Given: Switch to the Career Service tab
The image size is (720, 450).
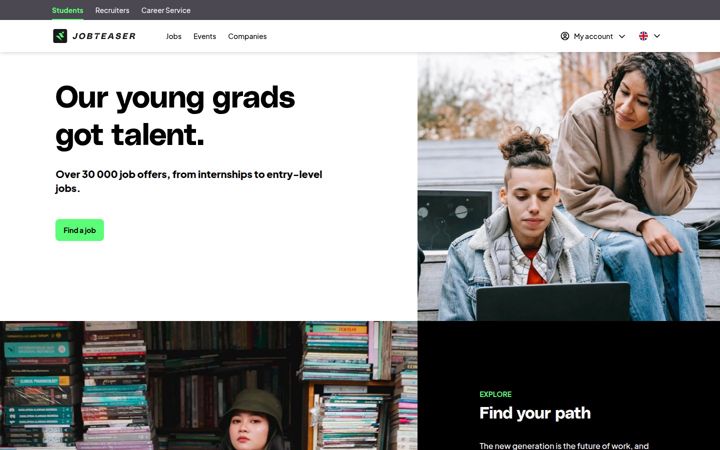Looking at the screenshot, I should (166, 10).
